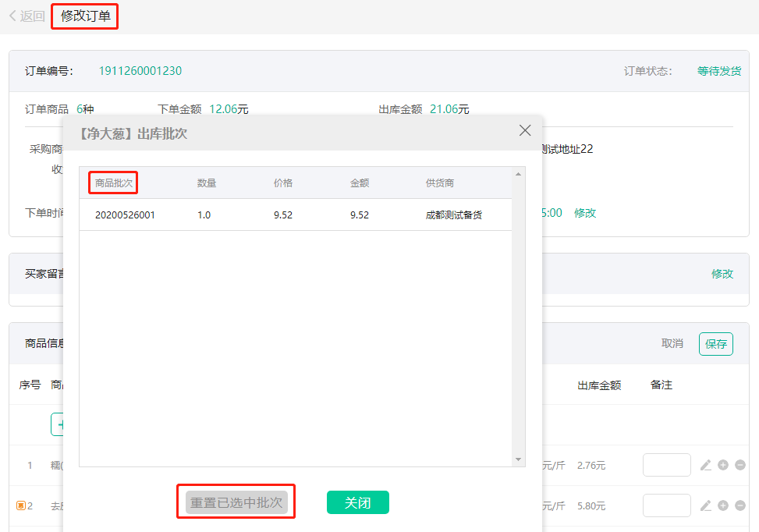Click the plus icon in the 5.80元 row

722,505
